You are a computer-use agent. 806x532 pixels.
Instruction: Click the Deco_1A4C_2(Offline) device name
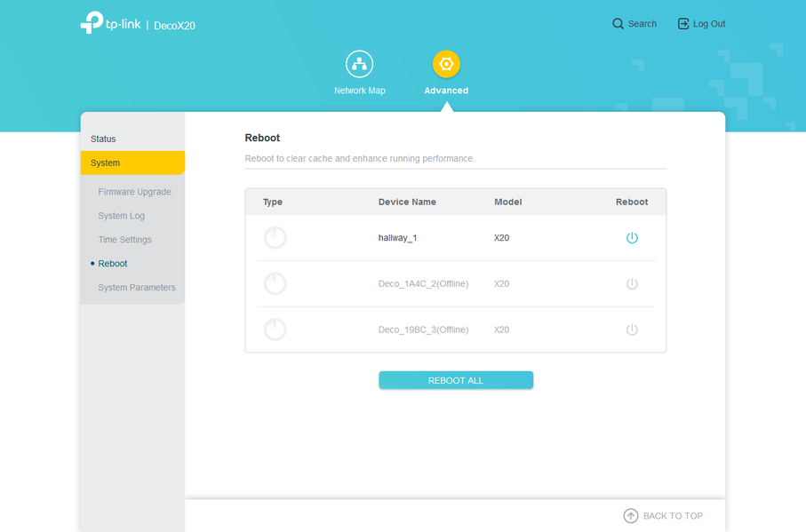coord(424,283)
